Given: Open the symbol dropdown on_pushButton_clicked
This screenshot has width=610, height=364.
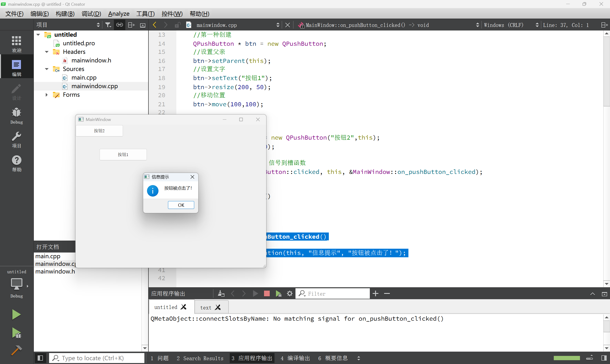Looking at the screenshot, I should click(x=389, y=25).
